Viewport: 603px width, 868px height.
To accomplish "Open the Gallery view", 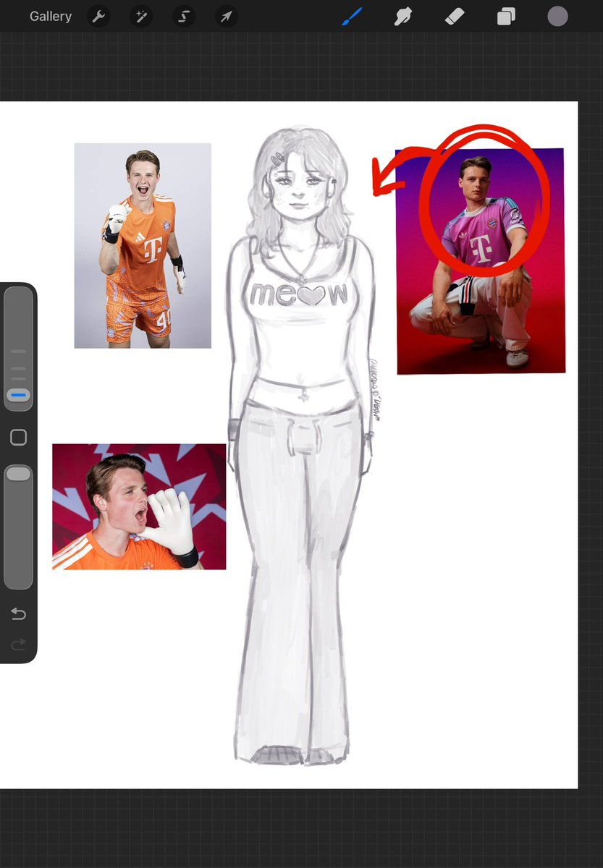I will [x=51, y=16].
